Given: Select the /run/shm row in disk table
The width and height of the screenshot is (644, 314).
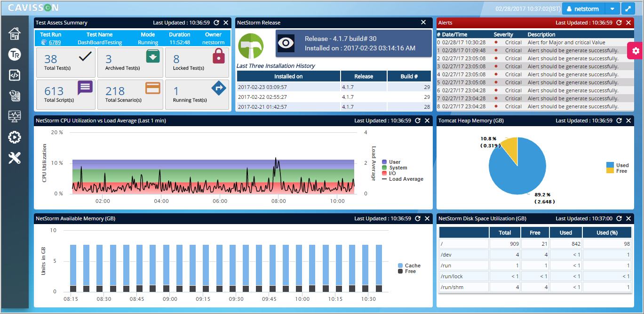Looking at the screenshot, I should [535, 287].
